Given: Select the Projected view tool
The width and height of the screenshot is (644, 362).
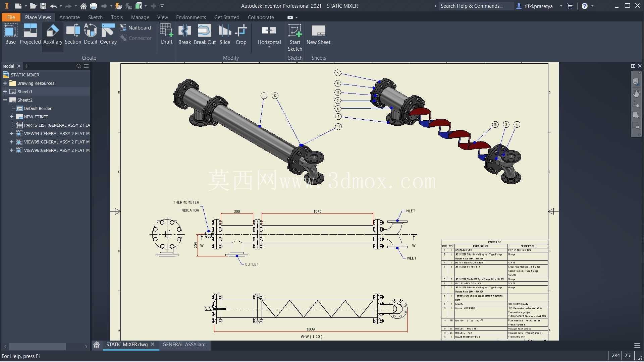Looking at the screenshot, I should [x=30, y=34].
